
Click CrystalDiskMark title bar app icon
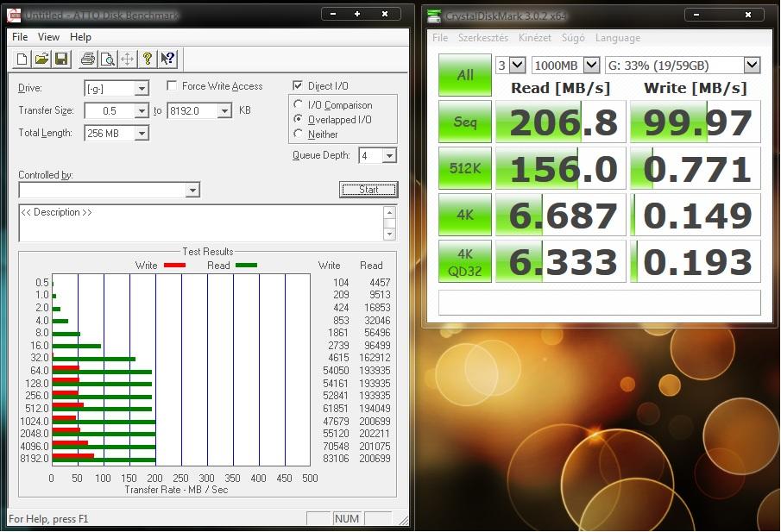coord(434,16)
